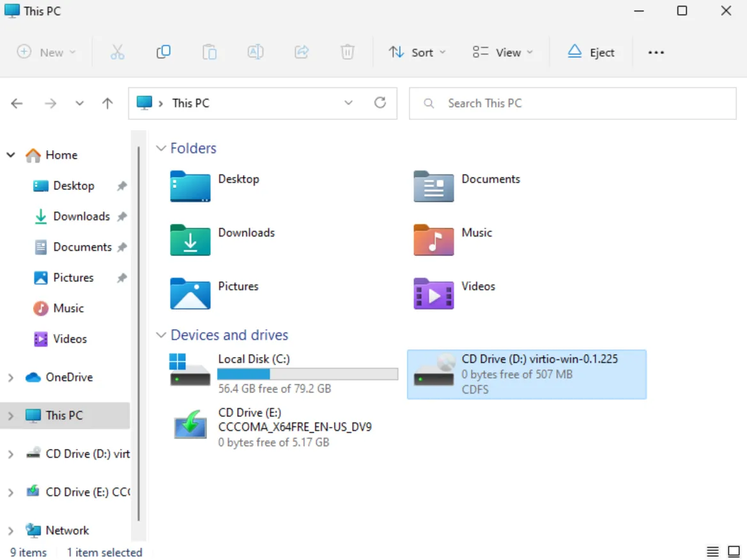Click the Paste icon in toolbar
This screenshot has width=747, height=560.
pos(209,52)
